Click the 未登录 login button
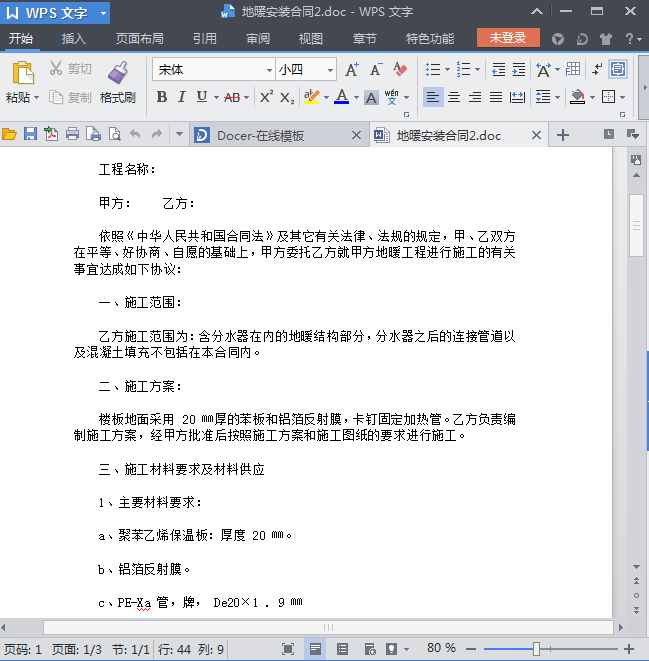 [x=508, y=38]
